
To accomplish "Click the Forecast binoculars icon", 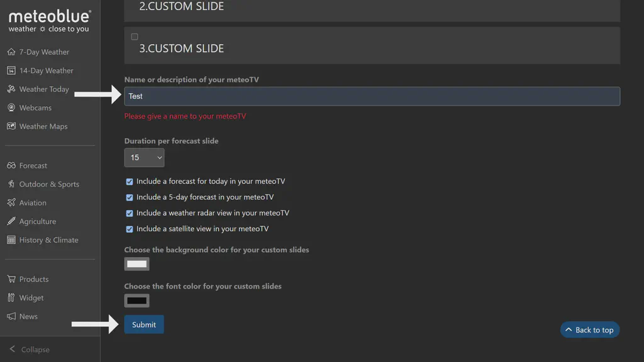I will tap(11, 166).
